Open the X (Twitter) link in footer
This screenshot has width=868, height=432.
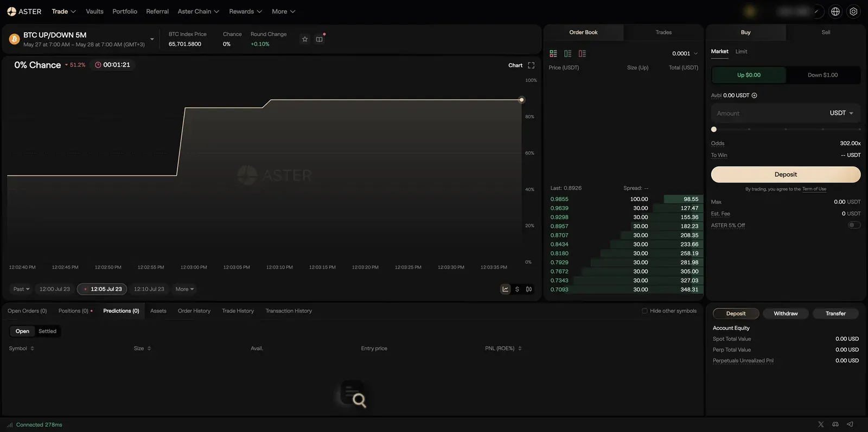point(821,424)
